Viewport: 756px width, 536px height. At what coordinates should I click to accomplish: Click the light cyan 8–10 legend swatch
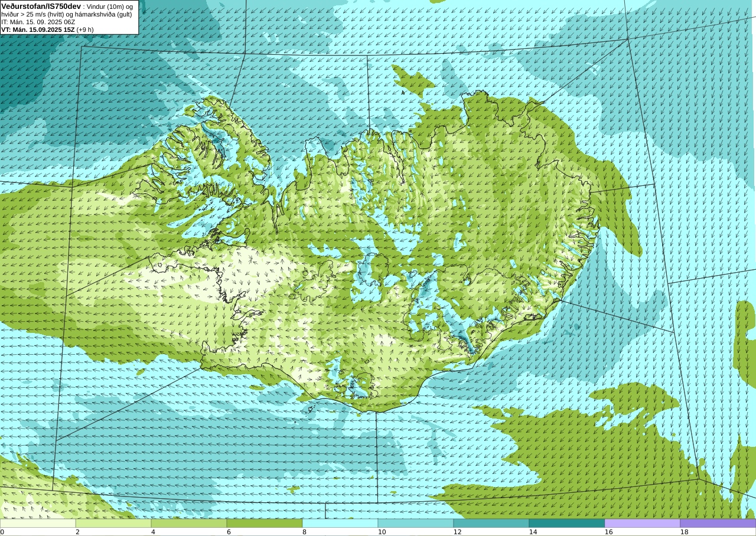pos(340,523)
